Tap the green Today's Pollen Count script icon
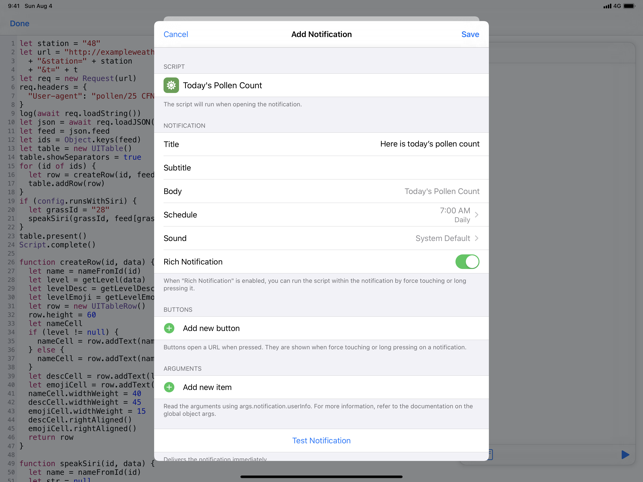643x482 pixels. [171, 86]
